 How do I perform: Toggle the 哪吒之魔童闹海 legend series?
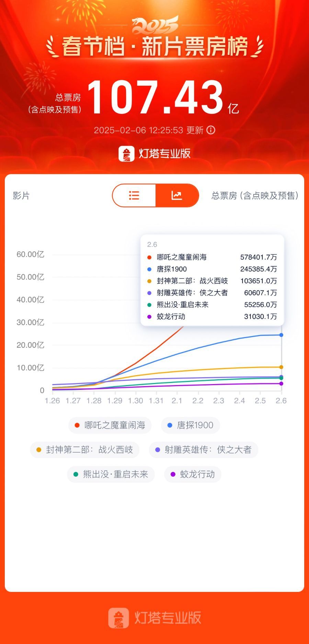110,425
